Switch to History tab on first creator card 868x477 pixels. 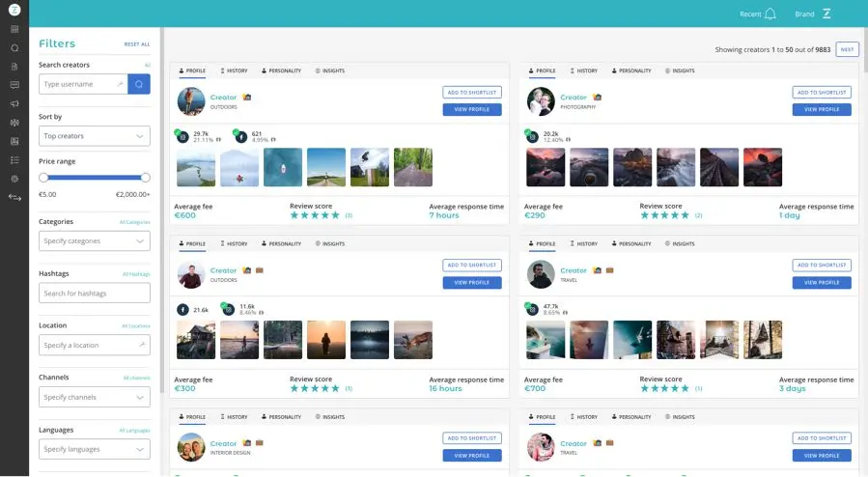(234, 70)
